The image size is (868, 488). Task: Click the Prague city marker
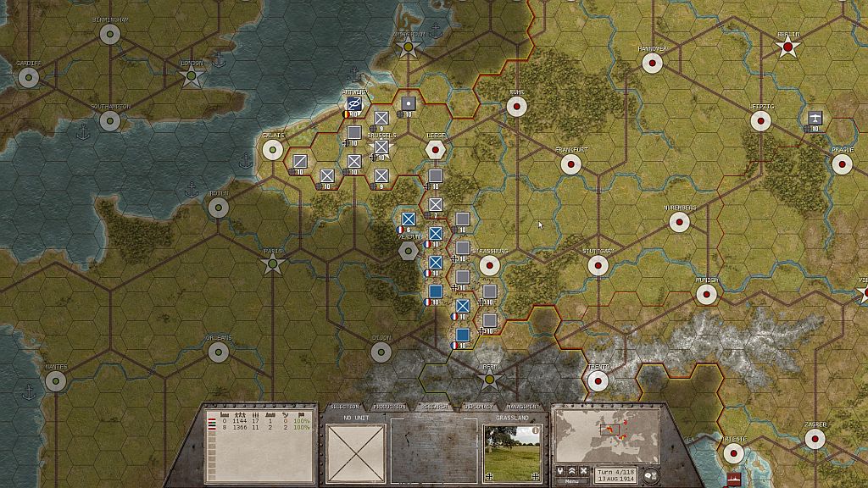[842, 164]
